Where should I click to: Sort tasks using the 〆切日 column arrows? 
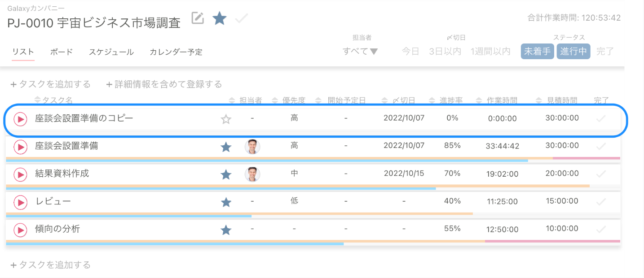click(385, 100)
